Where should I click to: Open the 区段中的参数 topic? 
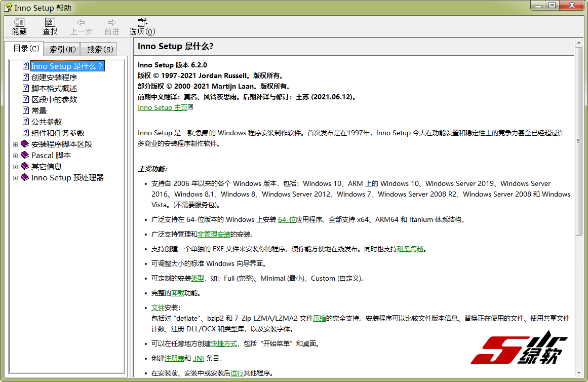54,100
